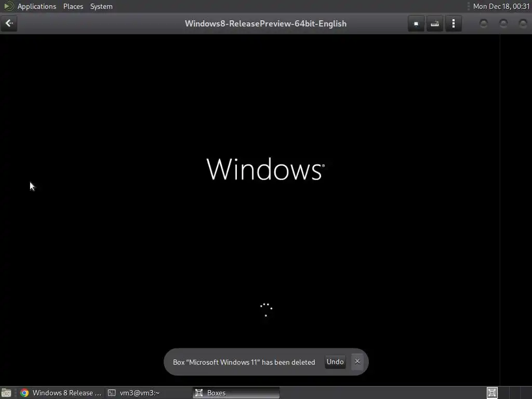The image size is (532, 399).
Task: Click the Chrome icon in taskbar
Action: pyautogui.click(x=24, y=393)
